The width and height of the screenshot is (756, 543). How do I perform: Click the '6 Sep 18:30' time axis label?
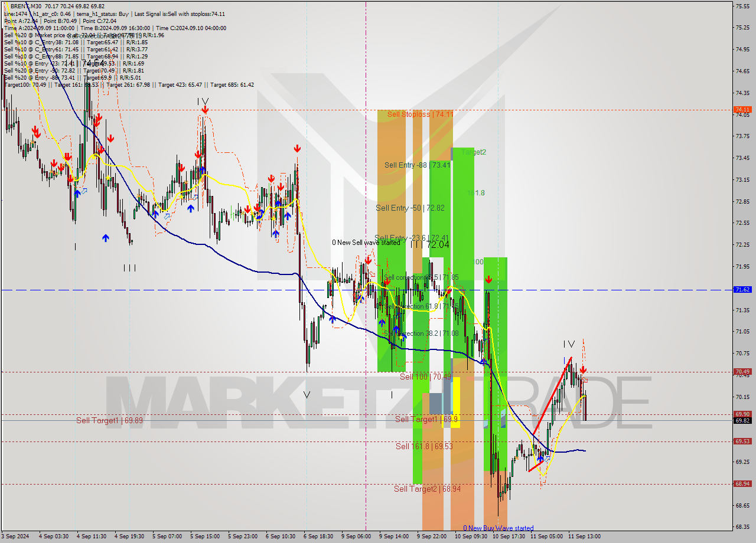click(318, 537)
